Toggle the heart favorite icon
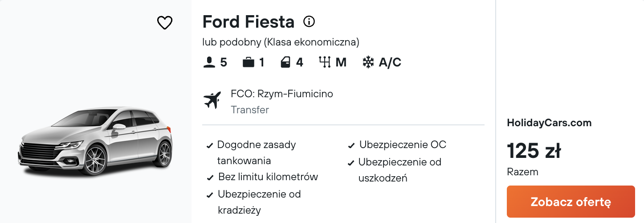 (165, 23)
